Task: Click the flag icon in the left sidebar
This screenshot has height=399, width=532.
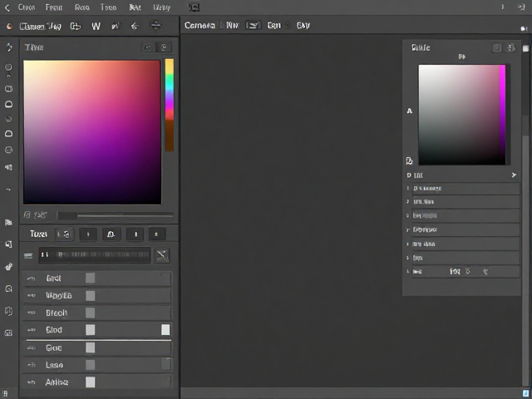Action: [8, 223]
